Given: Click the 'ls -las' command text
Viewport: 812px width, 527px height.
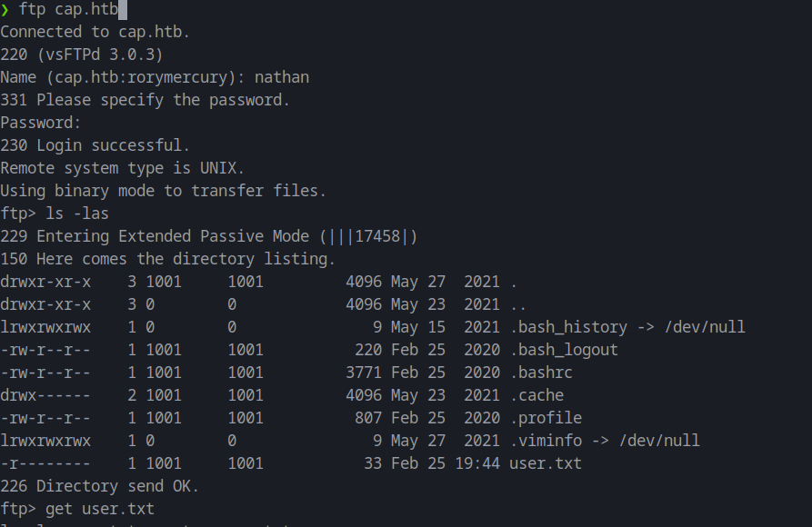Looking at the screenshot, I should (x=77, y=214).
